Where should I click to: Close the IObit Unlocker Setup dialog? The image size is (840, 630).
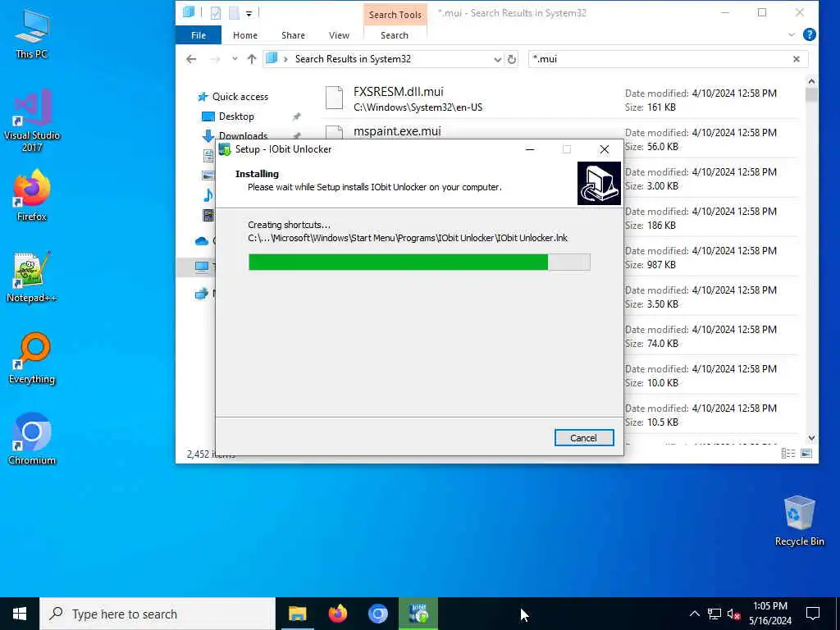pos(605,149)
